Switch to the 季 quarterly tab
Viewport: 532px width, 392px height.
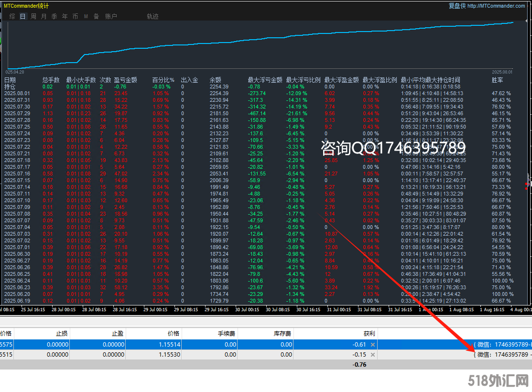pos(54,16)
